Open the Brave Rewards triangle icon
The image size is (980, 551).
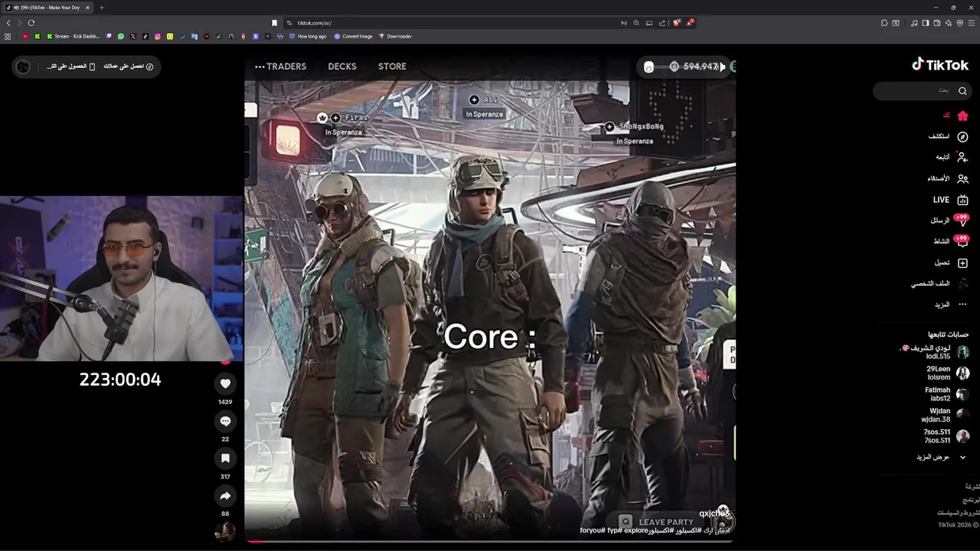pyautogui.click(x=689, y=23)
